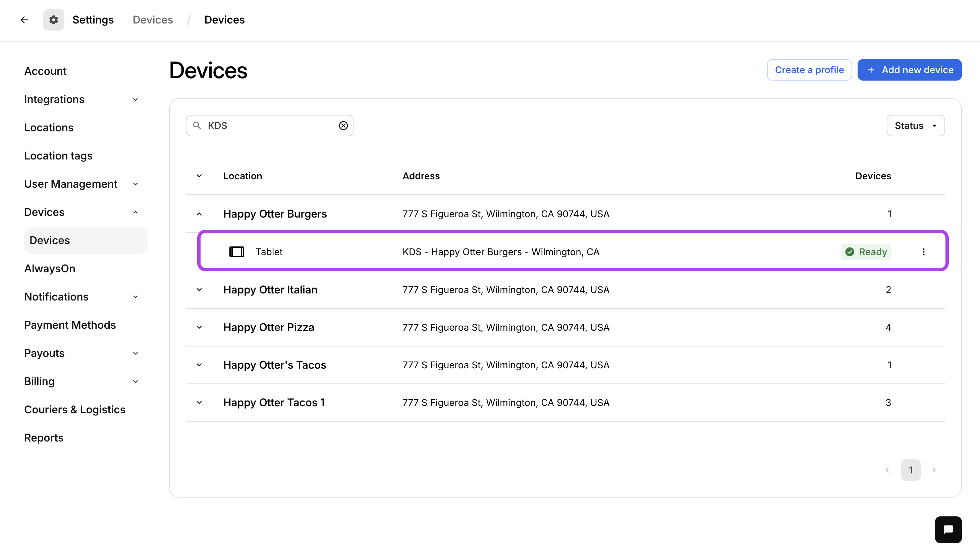Open the Status filter dropdown
This screenshot has height=554, width=980.
click(915, 126)
